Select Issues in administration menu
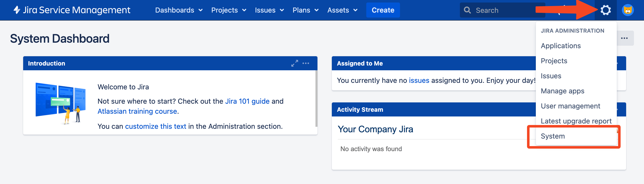The height and width of the screenshot is (184, 644). 576,76
